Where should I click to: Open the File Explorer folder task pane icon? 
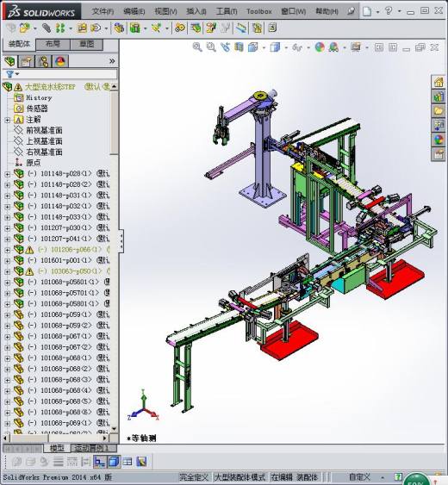[439, 111]
